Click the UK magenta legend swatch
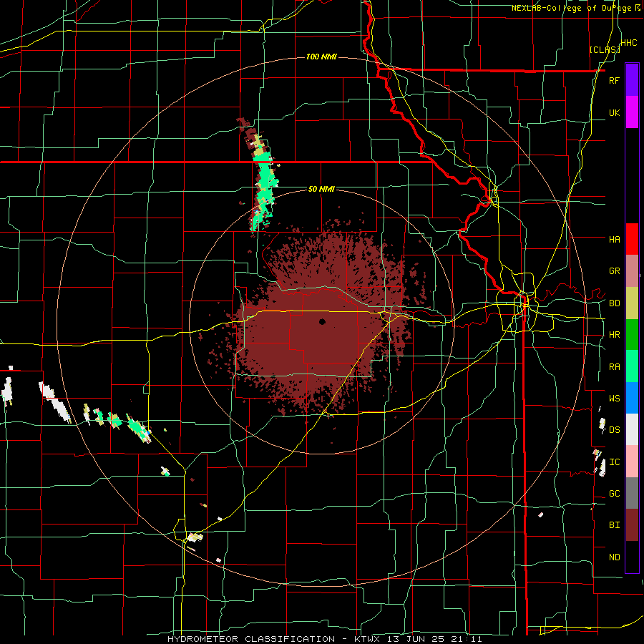The height and width of the screenshot is (644, 644). click(x=632, y=112)
